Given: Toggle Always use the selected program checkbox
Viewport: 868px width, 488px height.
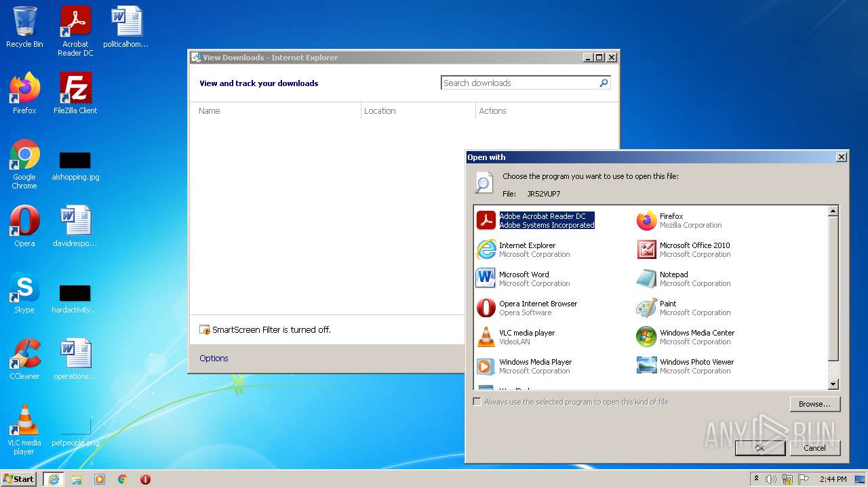Looking at the screenshot, I should point(477,402).
